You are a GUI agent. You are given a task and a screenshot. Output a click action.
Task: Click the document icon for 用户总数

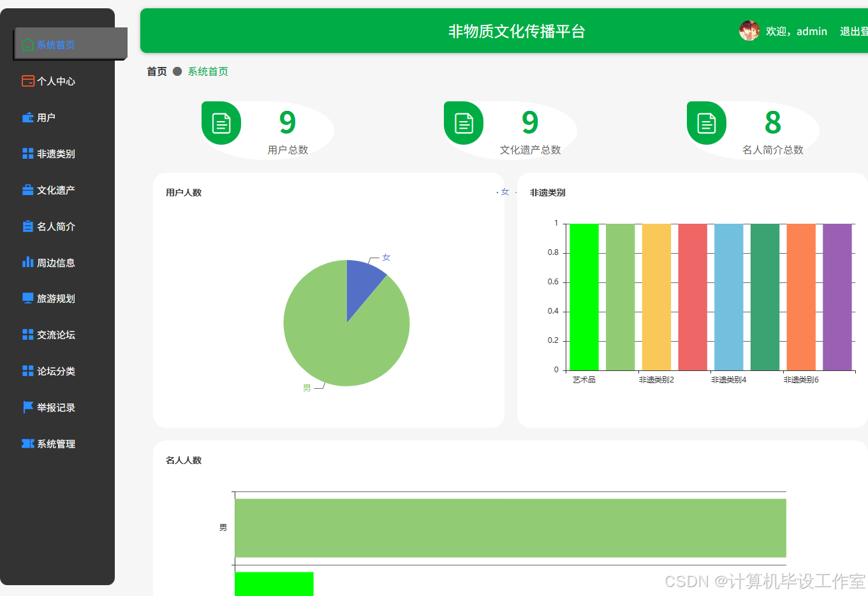[221, 123]
